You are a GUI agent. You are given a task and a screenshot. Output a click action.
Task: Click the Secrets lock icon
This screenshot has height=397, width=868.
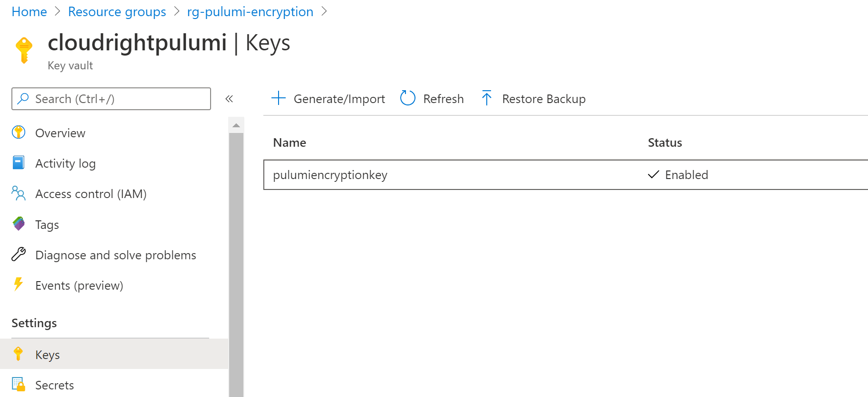19,384
